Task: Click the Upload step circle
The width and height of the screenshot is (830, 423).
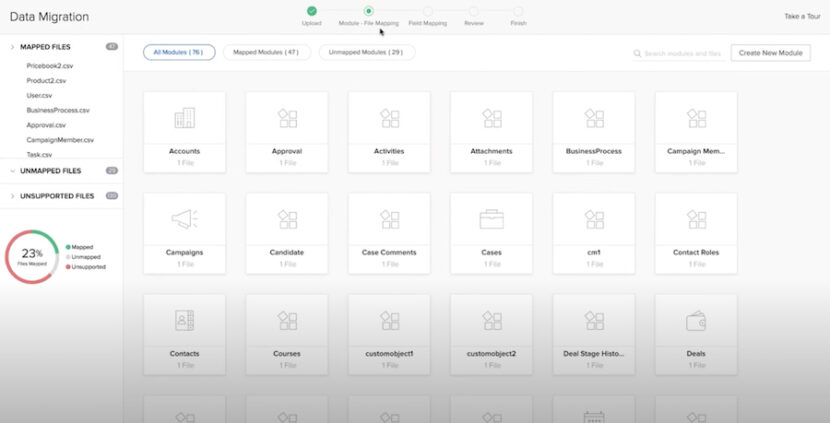Action: coord(311,11)
